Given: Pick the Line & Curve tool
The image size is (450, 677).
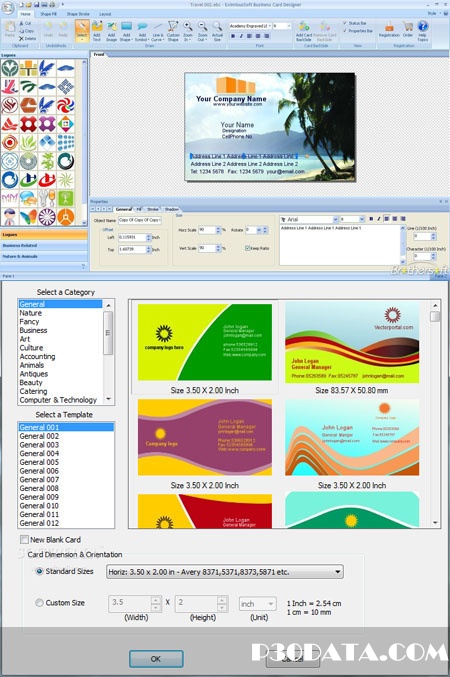Looking at the screenshot, I should 157,31.
